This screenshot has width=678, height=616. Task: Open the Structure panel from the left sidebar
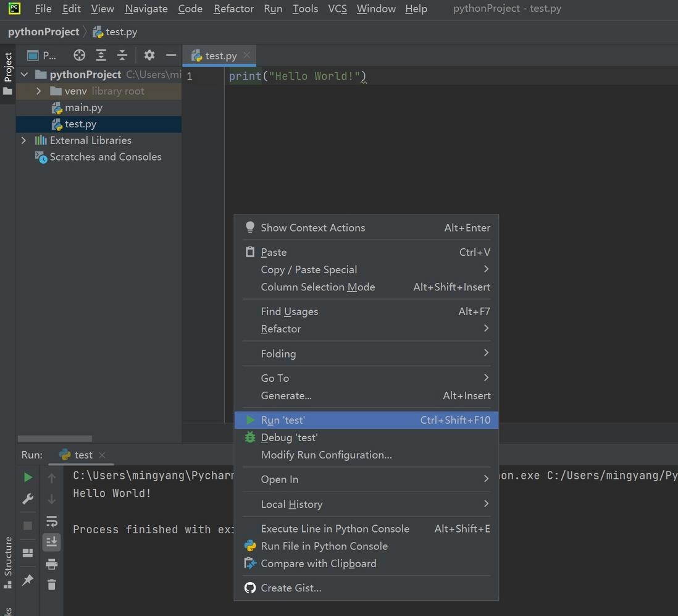pos(8,559)
